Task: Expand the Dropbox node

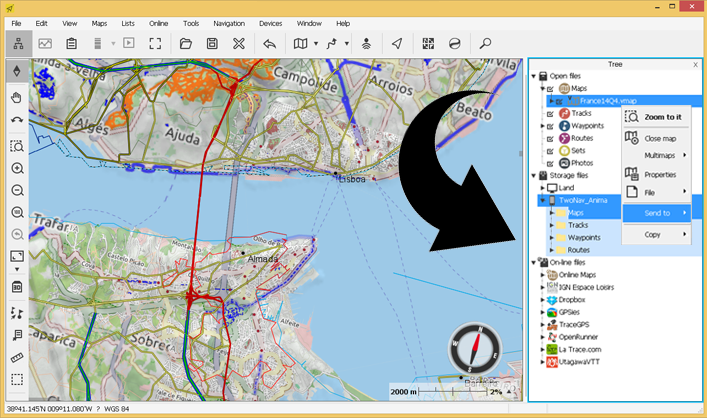Action: click(543, 299)
